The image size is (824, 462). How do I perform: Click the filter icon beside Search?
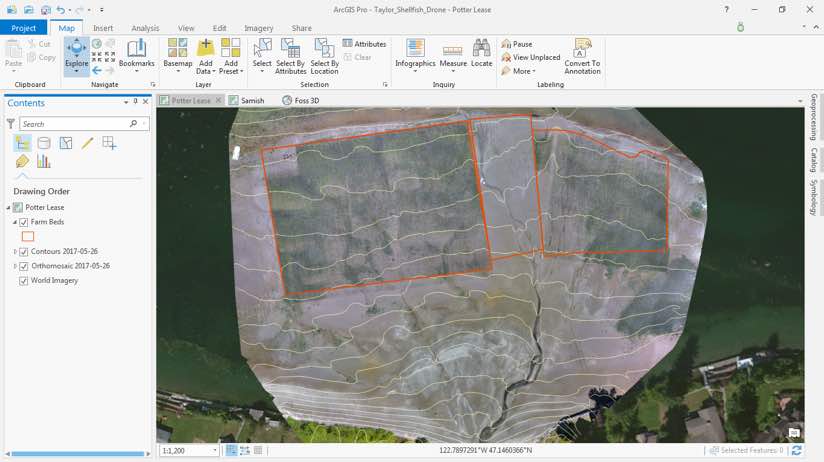(x=11, y=124)
